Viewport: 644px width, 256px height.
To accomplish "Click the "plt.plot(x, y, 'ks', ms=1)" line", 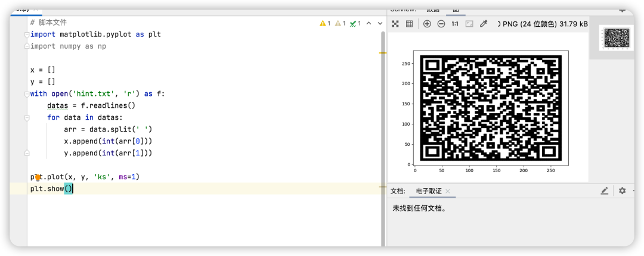I will coord(85,177).
